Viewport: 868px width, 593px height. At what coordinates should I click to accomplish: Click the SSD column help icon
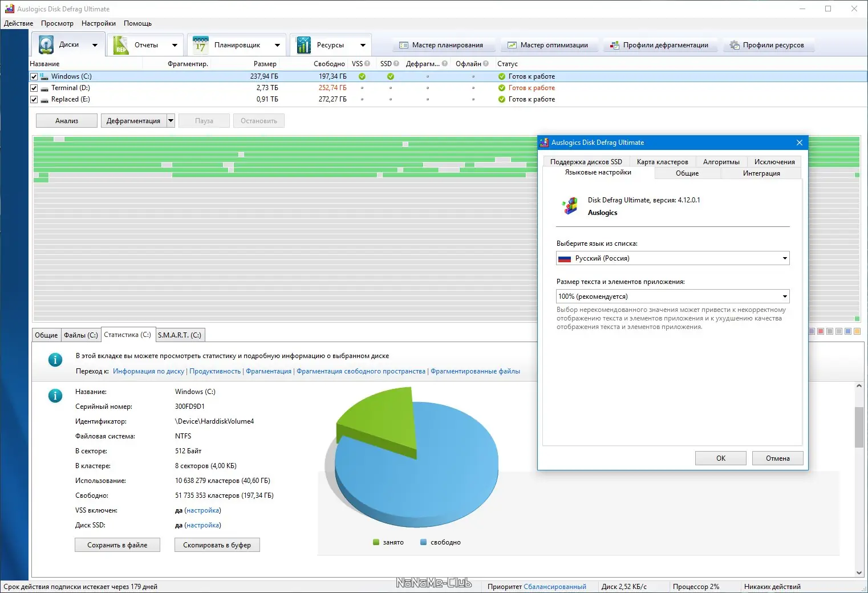pos(396,64)
